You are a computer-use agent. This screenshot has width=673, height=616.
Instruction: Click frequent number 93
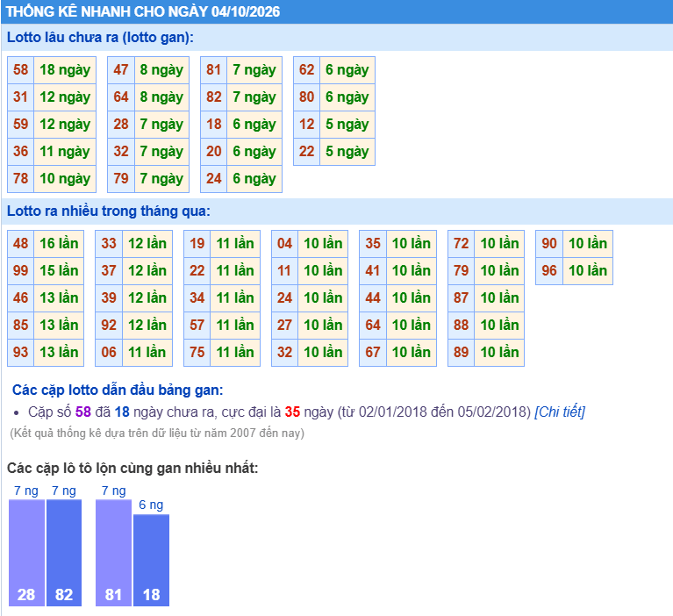[20, 353]
